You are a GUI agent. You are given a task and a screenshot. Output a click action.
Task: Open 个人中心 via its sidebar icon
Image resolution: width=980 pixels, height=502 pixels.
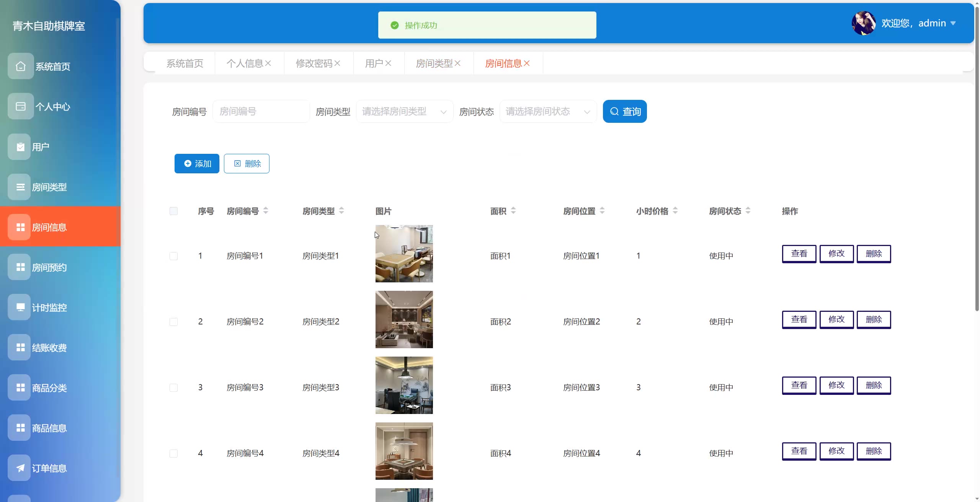click(21, 106)
